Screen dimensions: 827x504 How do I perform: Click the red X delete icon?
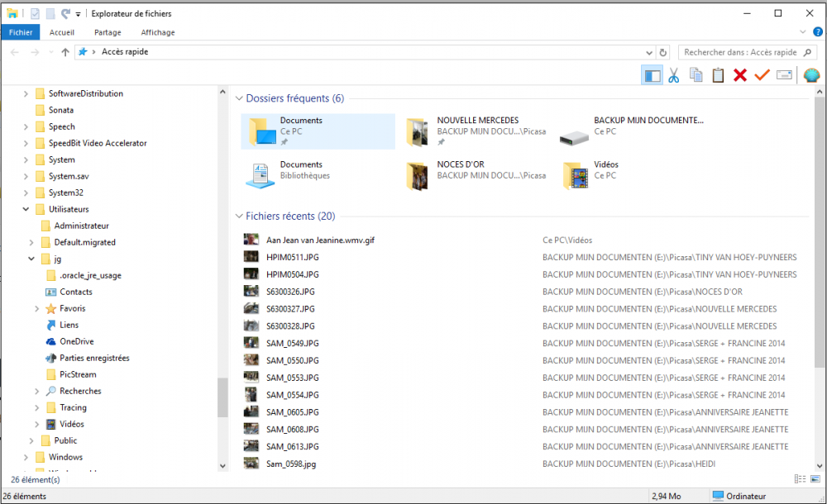(x=739, y=74)
